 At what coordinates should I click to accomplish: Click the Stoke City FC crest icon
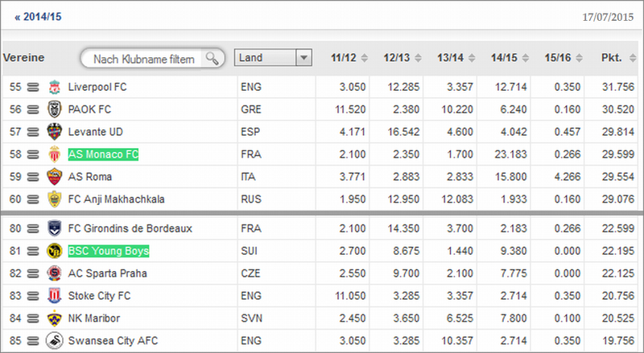coord(54,296)
